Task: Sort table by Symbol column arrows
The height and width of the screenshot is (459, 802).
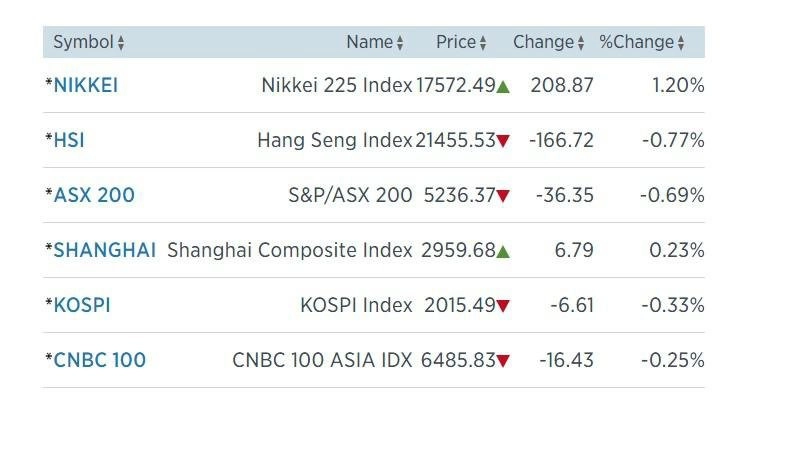Action: click(121, 43)
